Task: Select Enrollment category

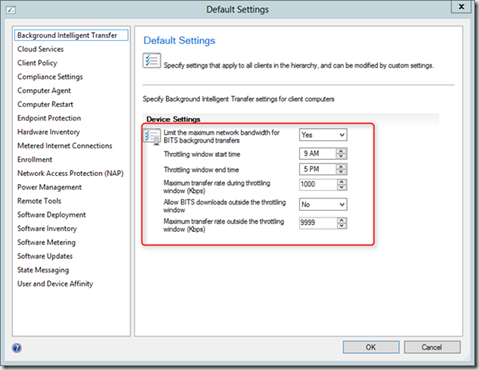Action: click(x=35, y=159)
